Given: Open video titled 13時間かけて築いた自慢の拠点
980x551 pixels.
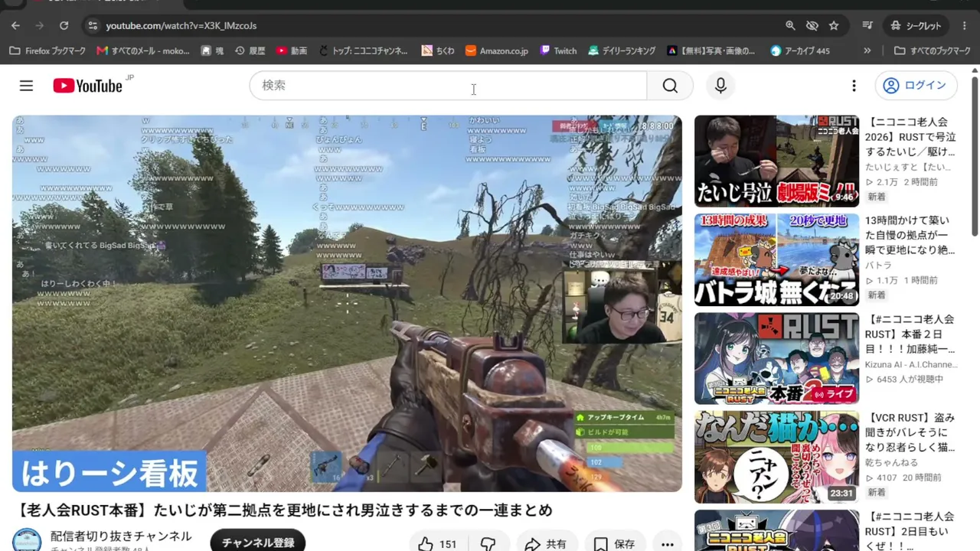Looking at the screenshot, I should point(911,236).
